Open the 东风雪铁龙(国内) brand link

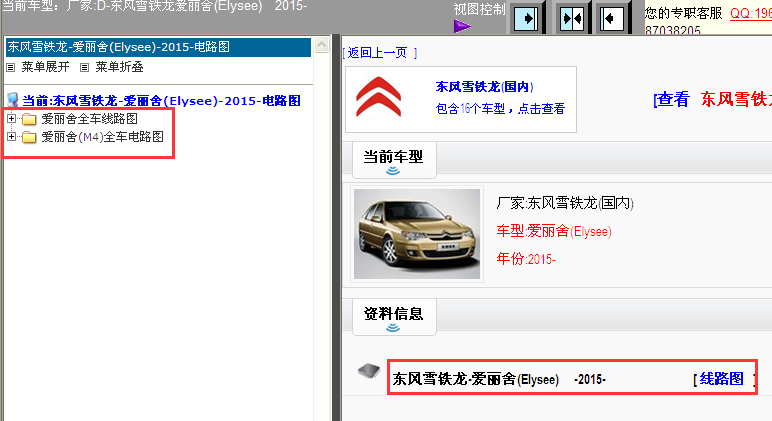point(484,87)
